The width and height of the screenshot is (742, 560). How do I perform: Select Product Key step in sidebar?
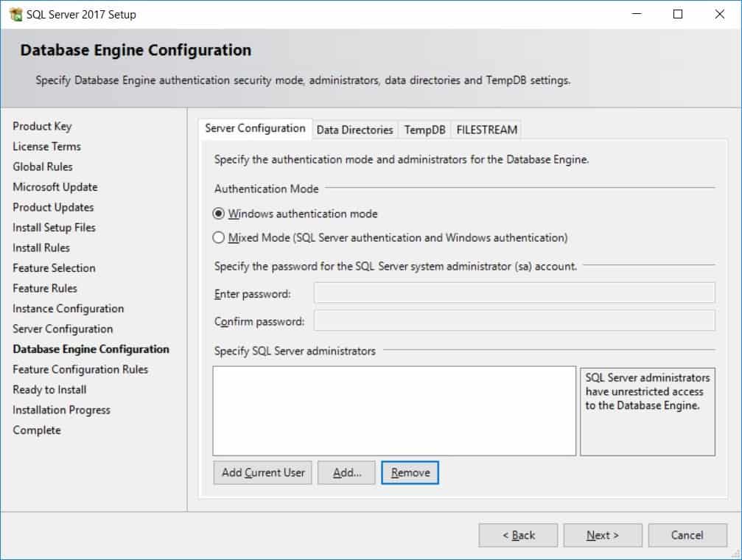tap(42, 127)
